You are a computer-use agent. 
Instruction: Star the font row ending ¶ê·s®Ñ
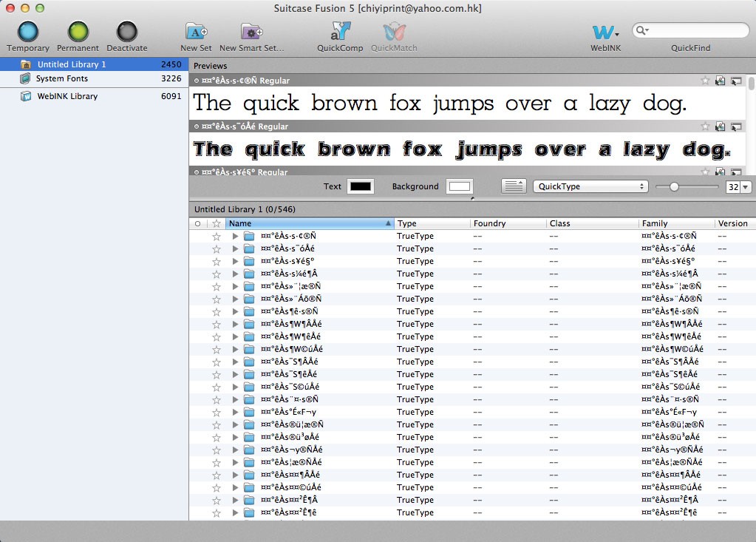(x=217, y=311)
